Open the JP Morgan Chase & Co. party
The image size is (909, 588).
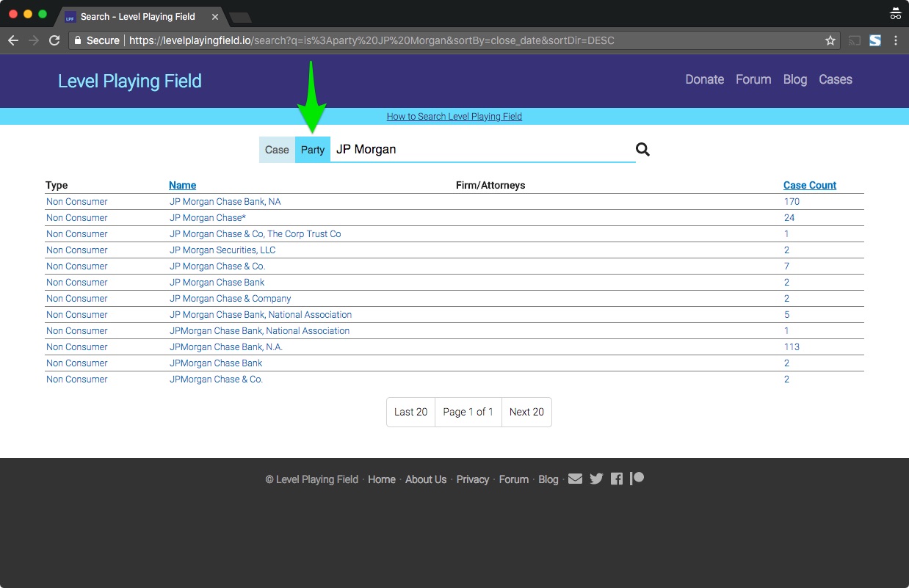pyautogui.click(x=217, y=266)
